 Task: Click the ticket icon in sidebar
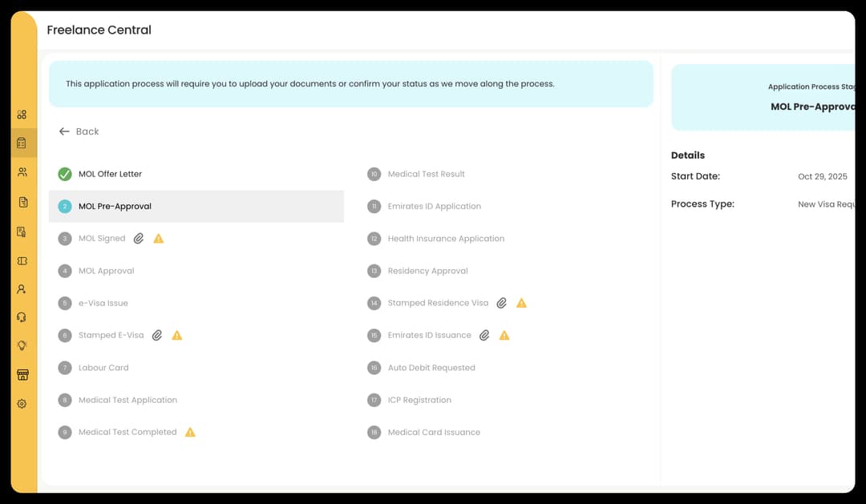pyautogui.click(x=22, y=261)
